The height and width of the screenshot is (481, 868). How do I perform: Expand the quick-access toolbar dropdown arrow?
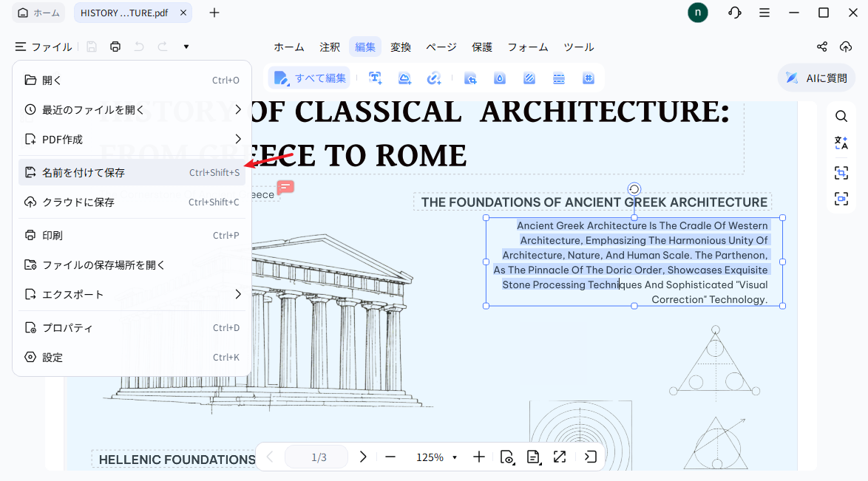pos(186,47)
